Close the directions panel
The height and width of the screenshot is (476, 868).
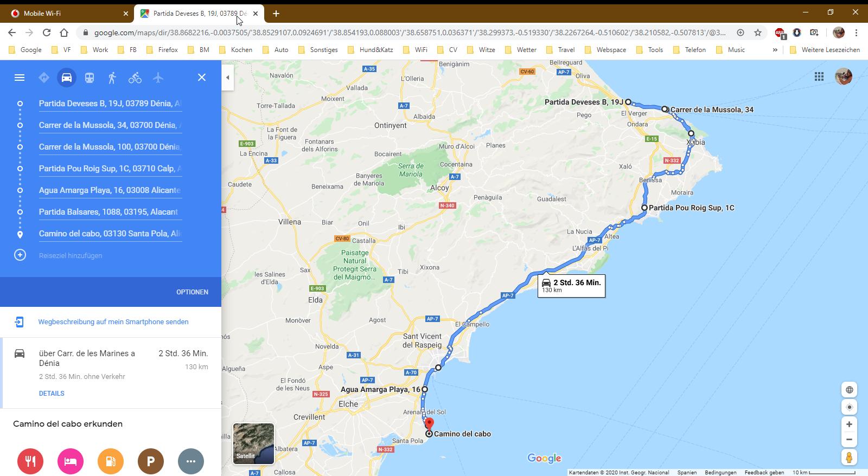tap(202, 78)
